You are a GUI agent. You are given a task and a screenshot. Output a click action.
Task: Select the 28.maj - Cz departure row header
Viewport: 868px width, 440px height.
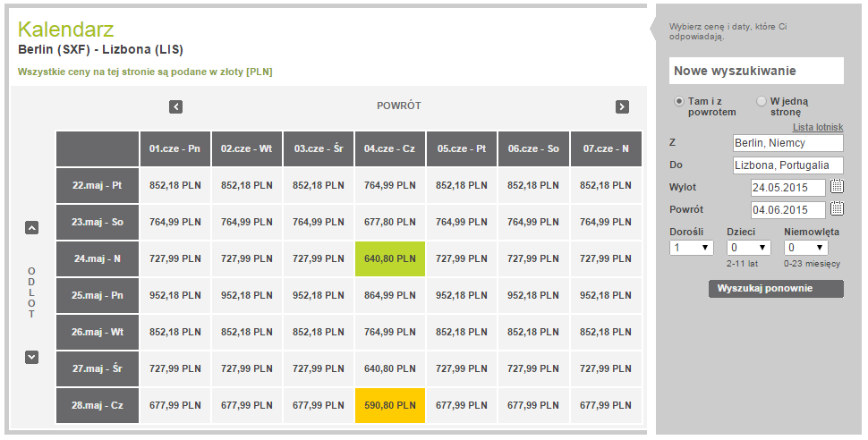pos(98,405)
